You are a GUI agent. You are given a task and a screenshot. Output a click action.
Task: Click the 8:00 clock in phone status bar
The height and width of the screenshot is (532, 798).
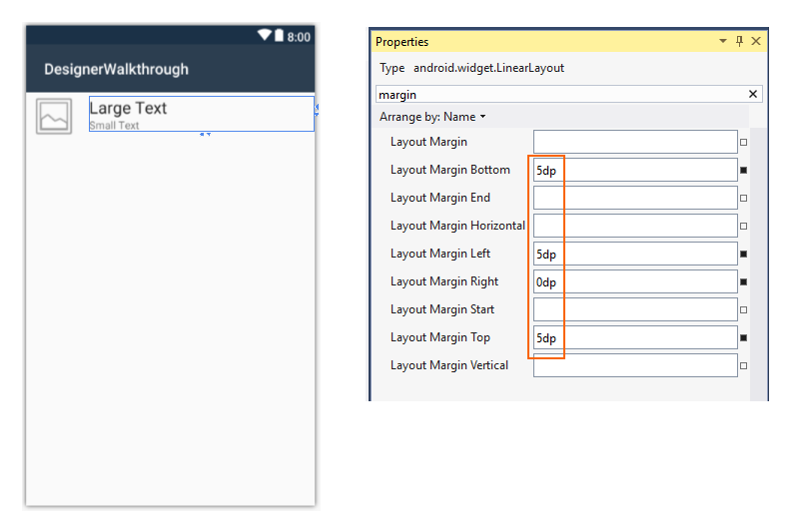pos(299,37)
